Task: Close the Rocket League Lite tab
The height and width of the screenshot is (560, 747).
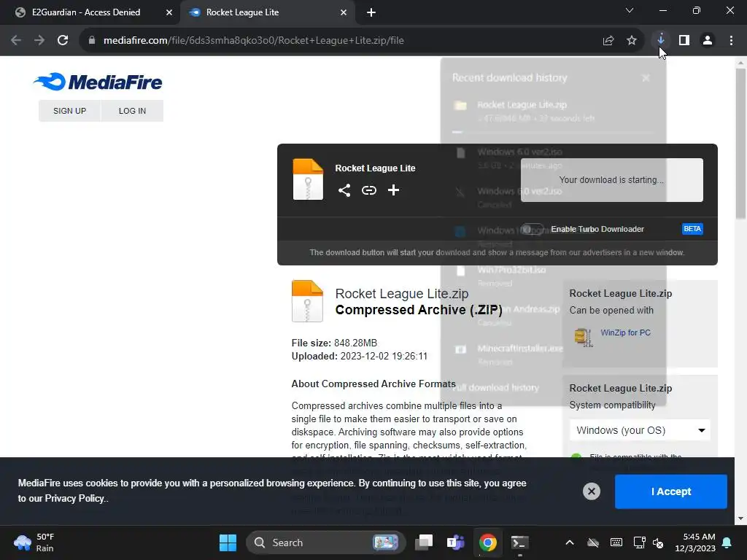Action: pyautogui.click(x=344, y=13)
